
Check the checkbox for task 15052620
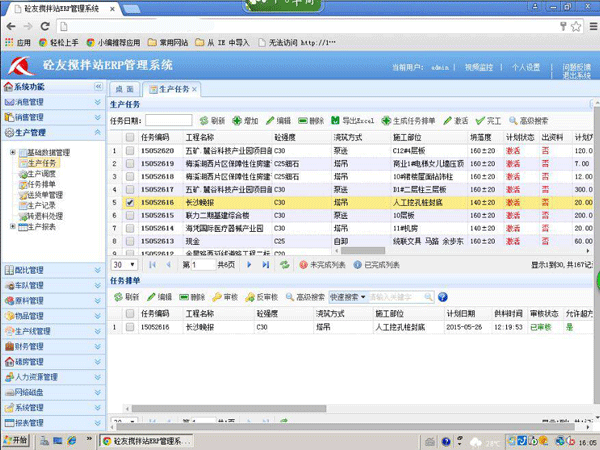tap(130, 150)
